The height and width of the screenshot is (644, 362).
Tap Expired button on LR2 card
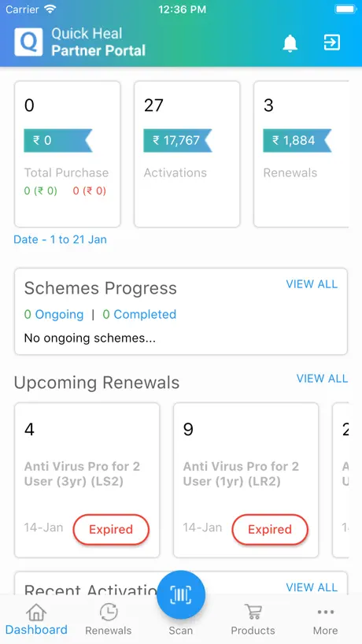tap(270, 529)
